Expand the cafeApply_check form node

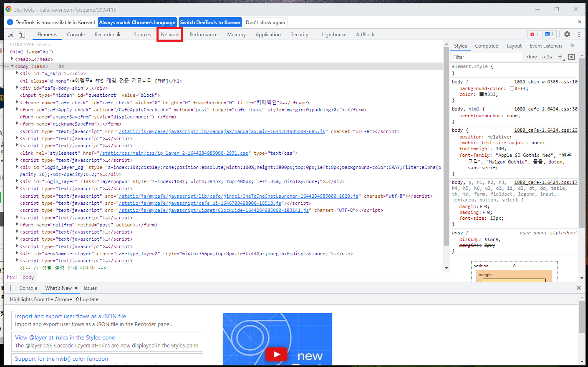tap(17, 109)
